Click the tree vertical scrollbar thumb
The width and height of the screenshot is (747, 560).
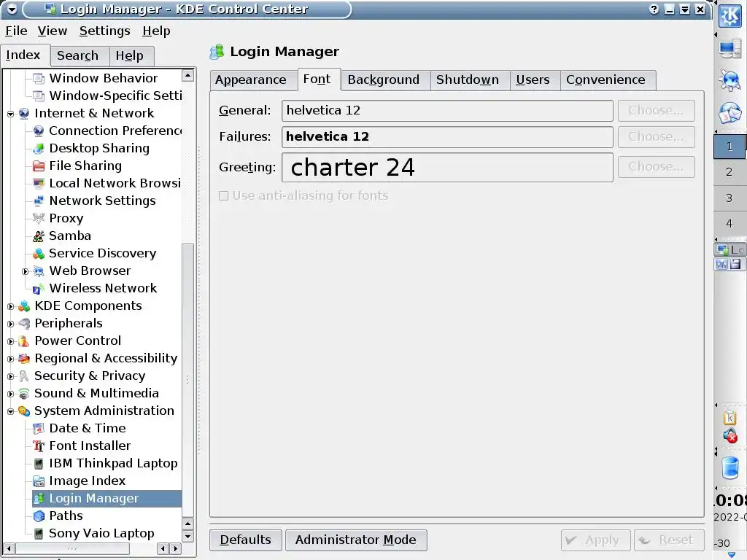[x=187, y=379]
